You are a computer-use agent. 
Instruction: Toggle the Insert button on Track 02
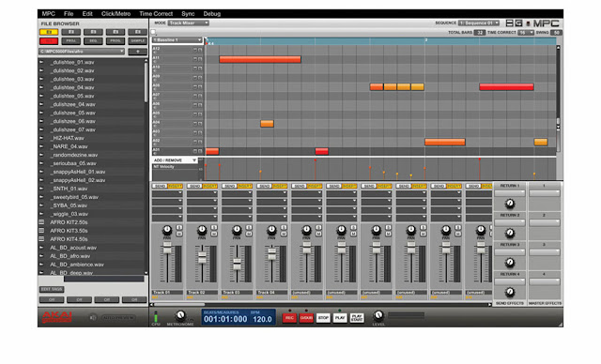(209, 186)
